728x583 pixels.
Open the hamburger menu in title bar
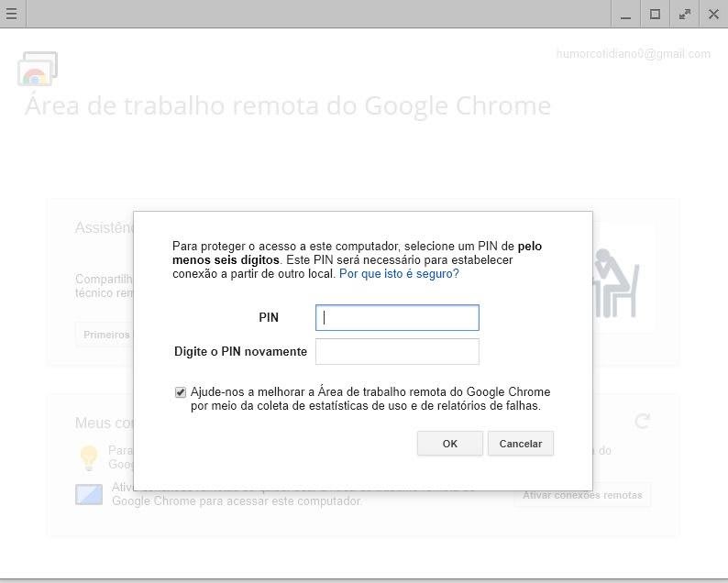(x=11, y=14)
